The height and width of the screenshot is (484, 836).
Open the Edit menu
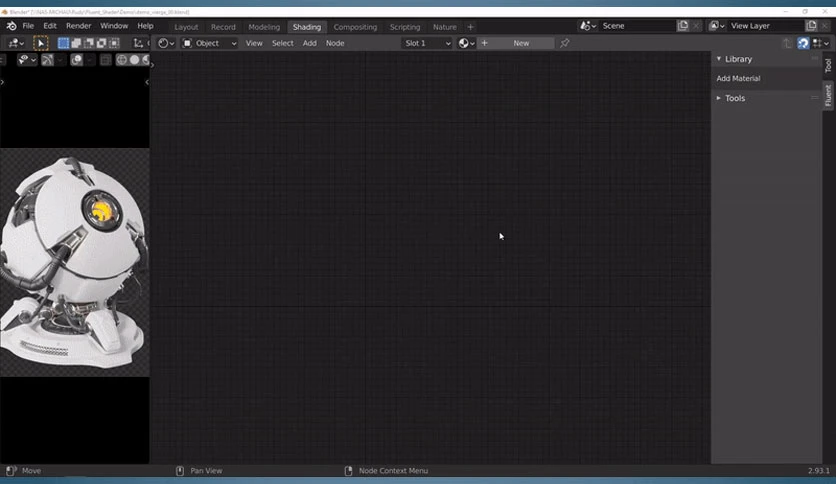(50, 26)
